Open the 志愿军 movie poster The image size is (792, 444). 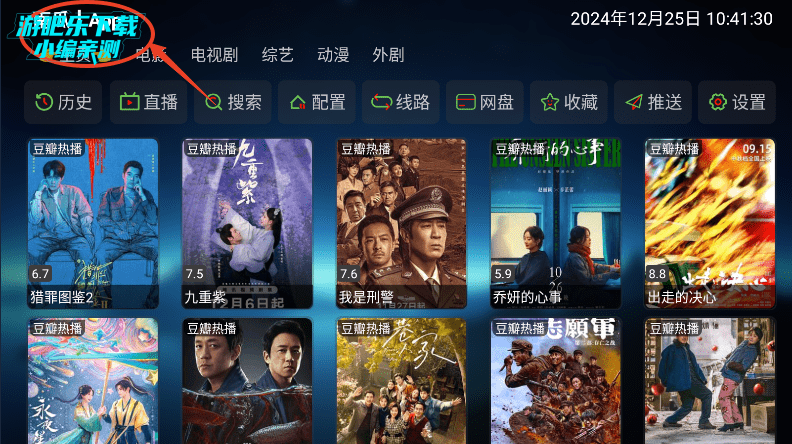point(556,381)
